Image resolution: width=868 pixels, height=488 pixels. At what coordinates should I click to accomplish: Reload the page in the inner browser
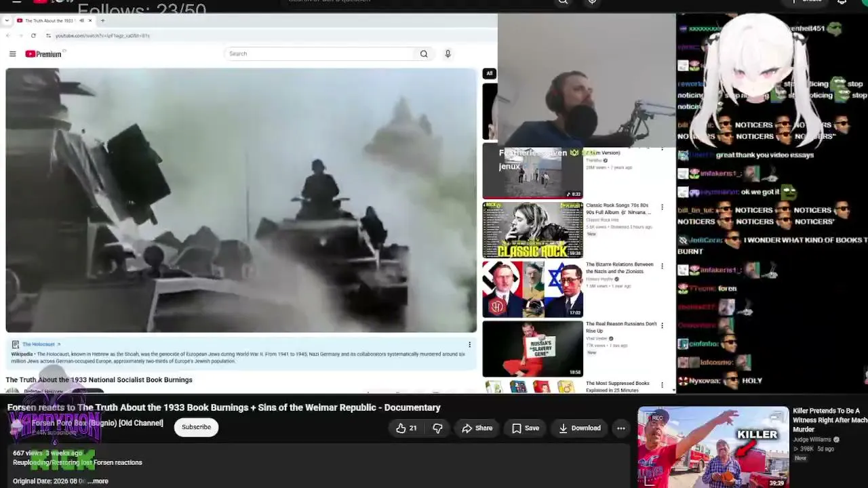click(x=33, y=35)
